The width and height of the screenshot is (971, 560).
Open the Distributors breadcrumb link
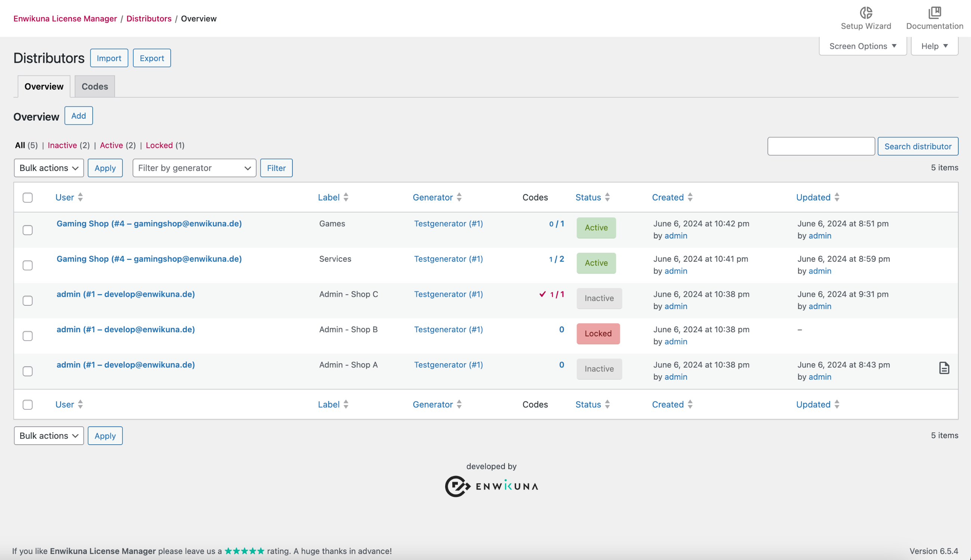(149, 18)
